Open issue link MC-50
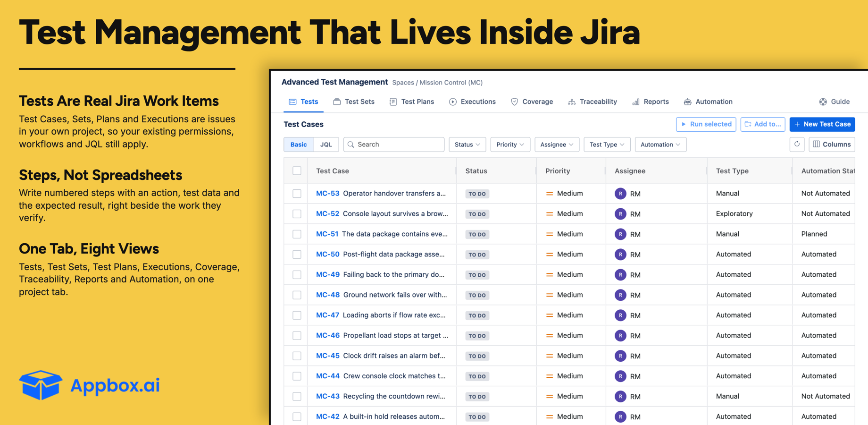Image resolution: width=868 pixels, height=425 pixels. coord(327,254)
